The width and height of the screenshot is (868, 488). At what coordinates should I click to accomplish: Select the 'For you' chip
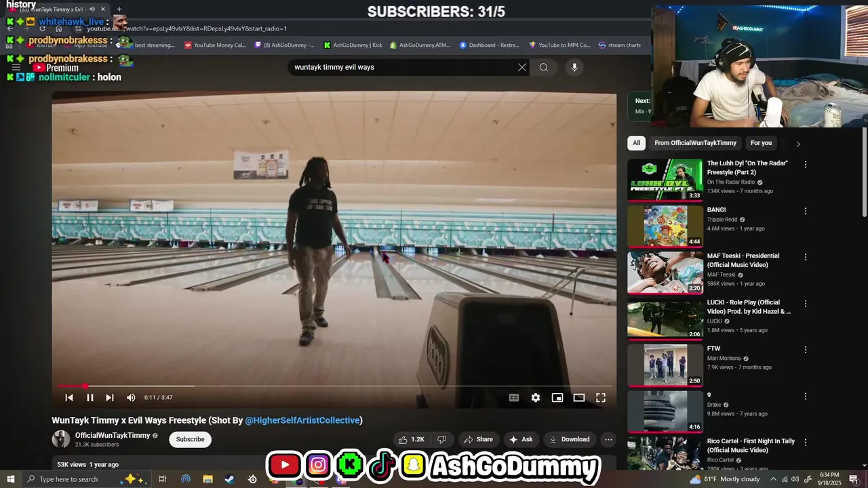coord(761,143)
